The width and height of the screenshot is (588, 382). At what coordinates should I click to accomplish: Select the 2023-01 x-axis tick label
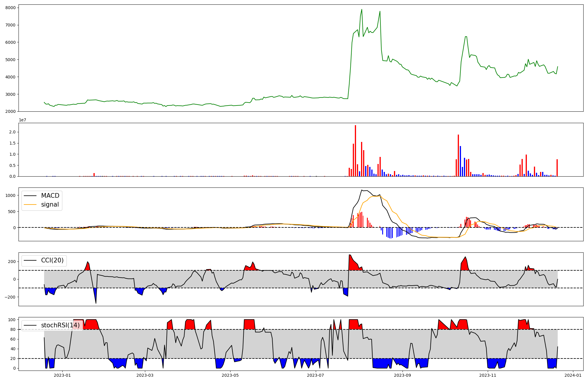click(62, 375)
